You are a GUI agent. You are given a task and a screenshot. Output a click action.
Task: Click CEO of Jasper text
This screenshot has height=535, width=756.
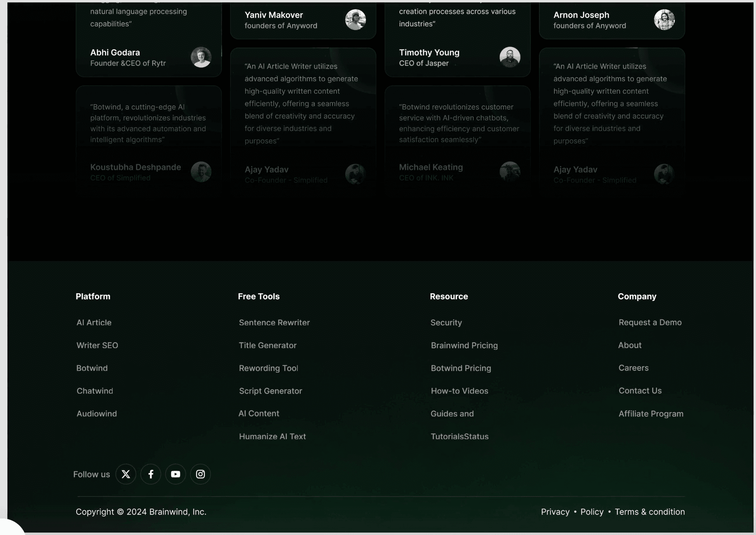pyautogui.click(x=424, y=63)
